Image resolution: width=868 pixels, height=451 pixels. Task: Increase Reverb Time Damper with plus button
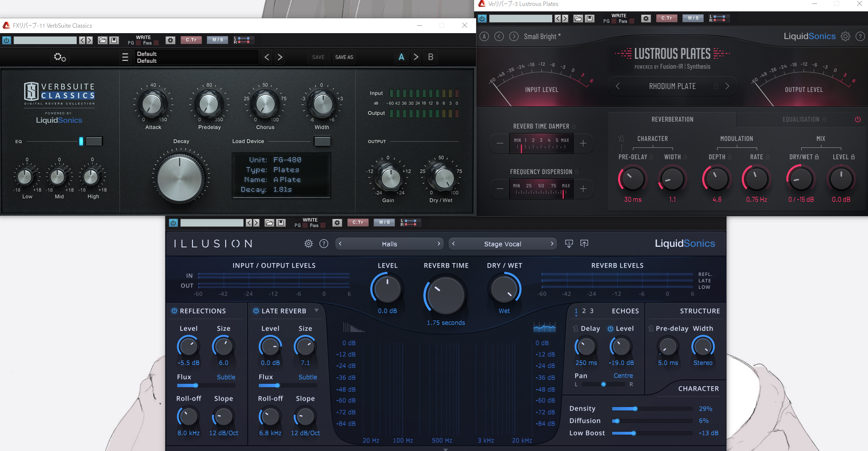coord(583,143)
